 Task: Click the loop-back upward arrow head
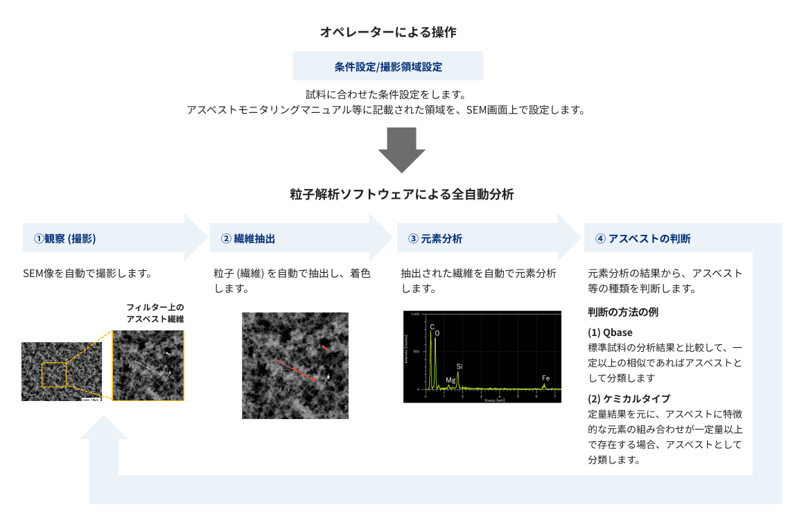tap(104, 428)
